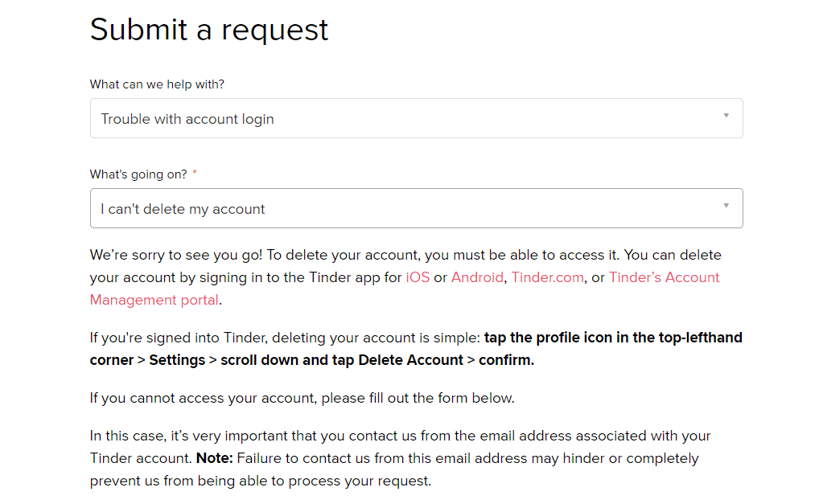
Task: Click the "Submit a request" page heading
Action: point(208,30)
